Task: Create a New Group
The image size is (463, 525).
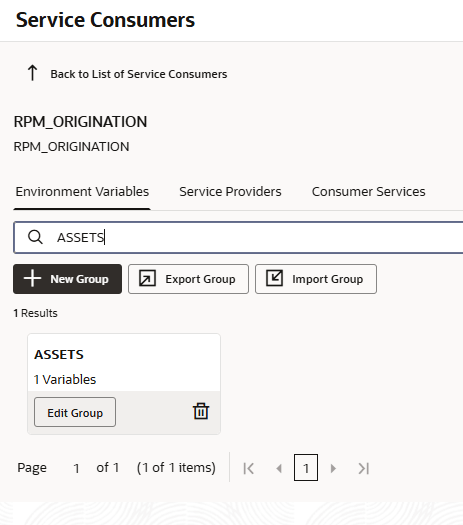Action: coord(68,279)
